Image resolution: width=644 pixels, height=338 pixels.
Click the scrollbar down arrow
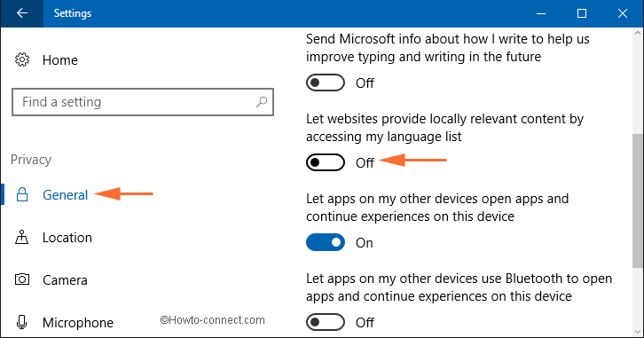pyautogui.click(x=638, y=332)
